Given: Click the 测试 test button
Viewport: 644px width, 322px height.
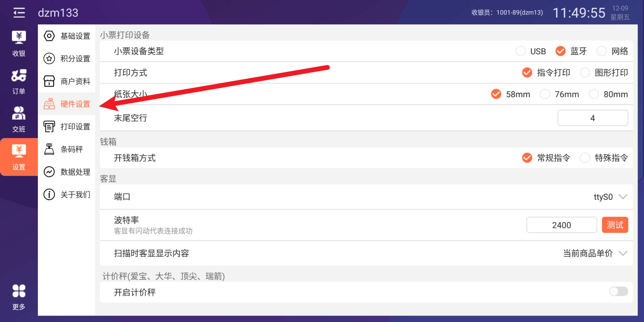Looking at the screenshot, I should click(615, 225).
